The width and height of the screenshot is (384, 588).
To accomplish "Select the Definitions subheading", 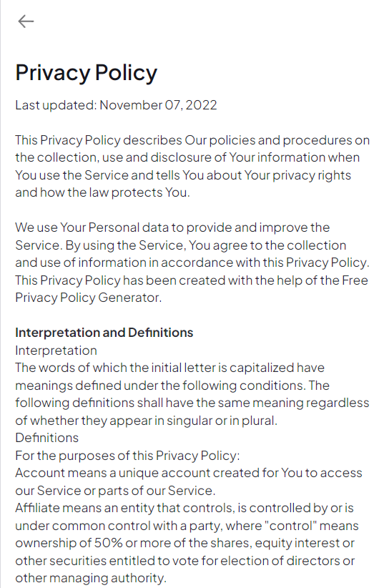I will pos(47,438).
